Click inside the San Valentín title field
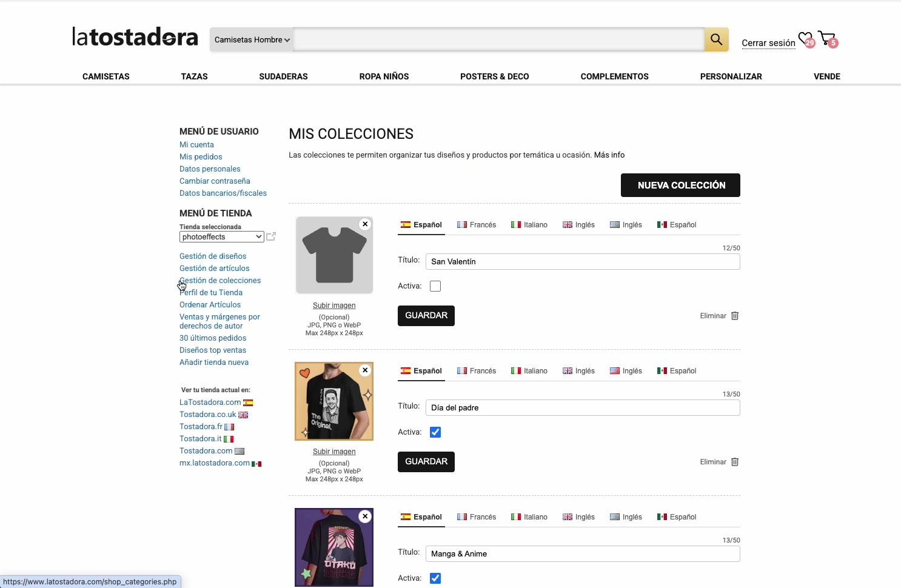This screenshot has width=901, height=588. 582,261
